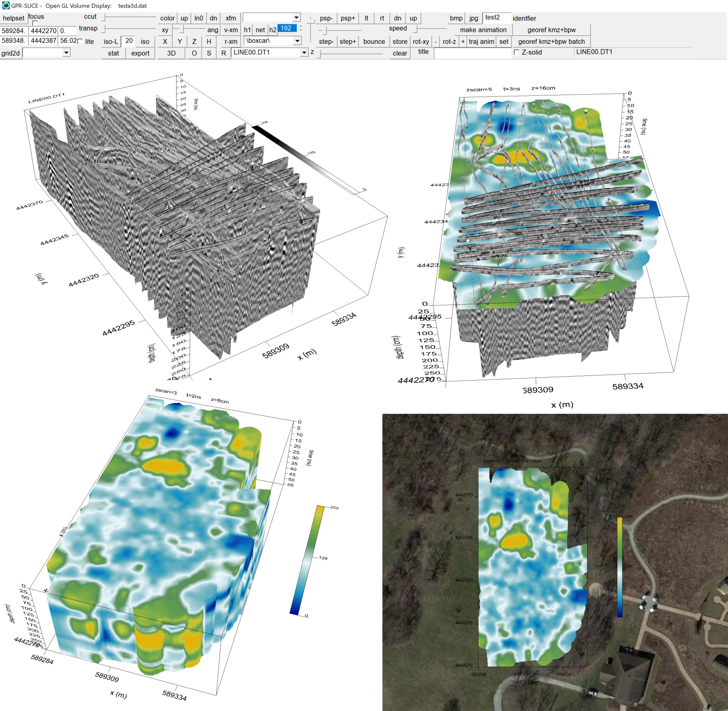This screenshot has width=728, height=711.
Task: Open the color settings button
Action: click(167, 18)
